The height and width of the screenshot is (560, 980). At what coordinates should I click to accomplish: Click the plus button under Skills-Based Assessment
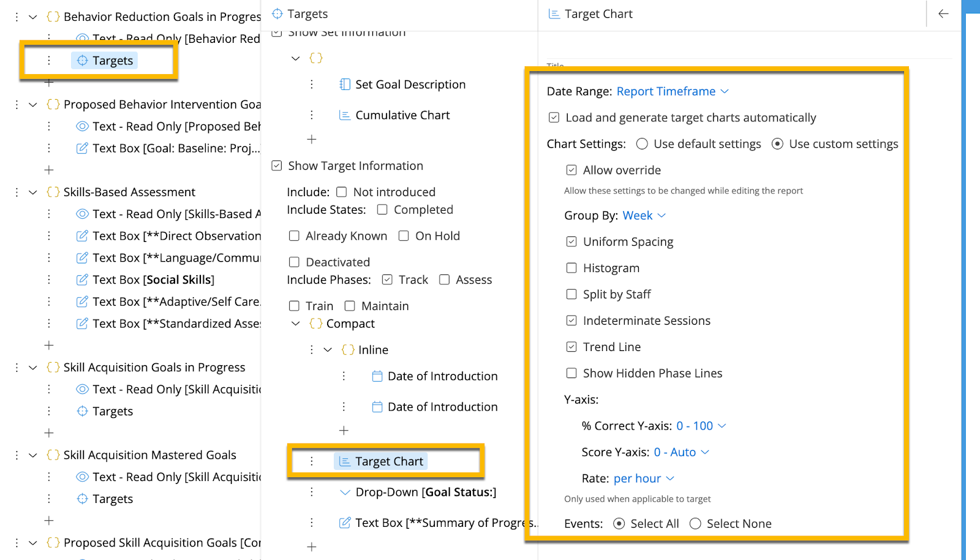coord(48,345)
